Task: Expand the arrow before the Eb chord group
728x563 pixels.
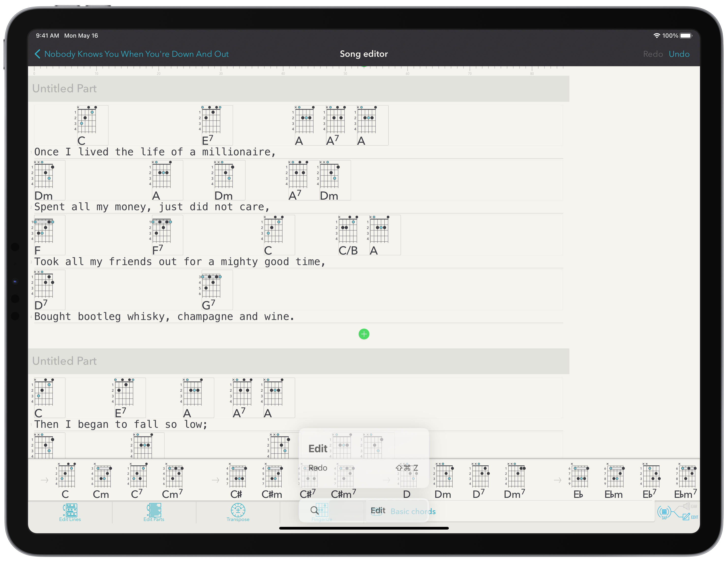Action: pos(557,480)
